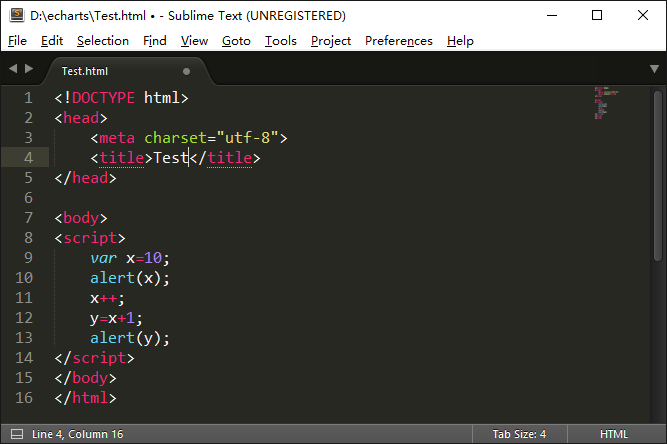Click the "utf-8" string value

click(x=248, y=138)
